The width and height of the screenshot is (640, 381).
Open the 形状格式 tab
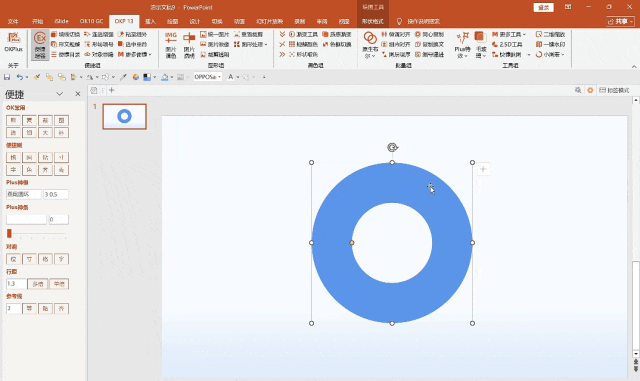(x=372, y=21)
